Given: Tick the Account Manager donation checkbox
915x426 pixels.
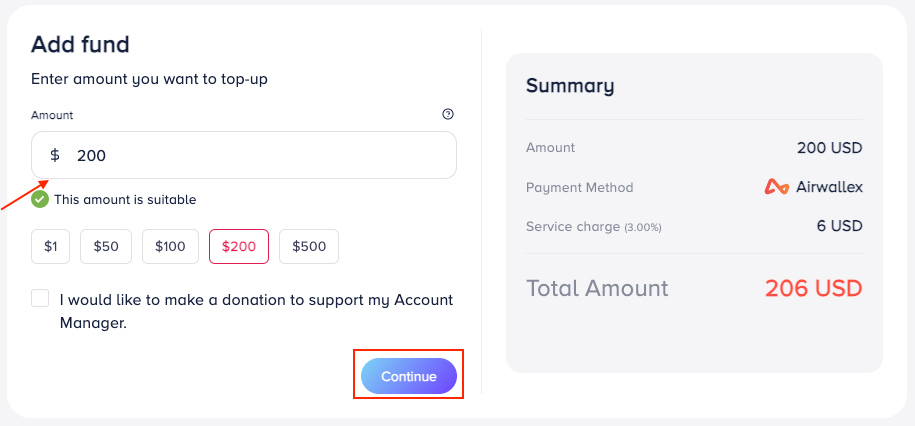Looking at the screenshot, I should 40,298.
